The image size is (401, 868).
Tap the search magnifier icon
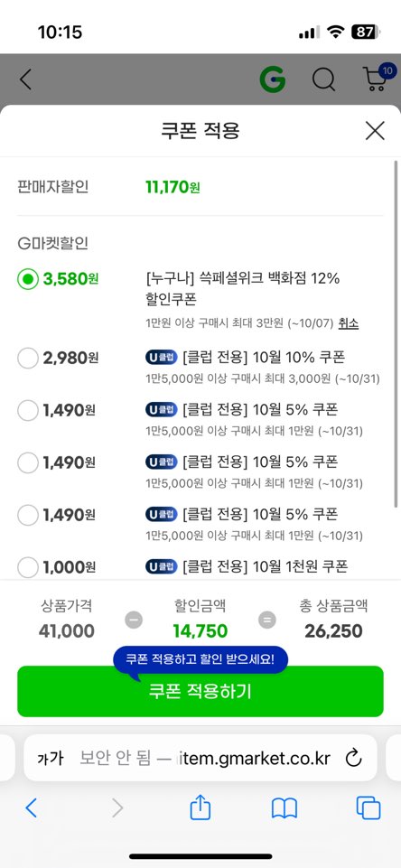point(323,79)
